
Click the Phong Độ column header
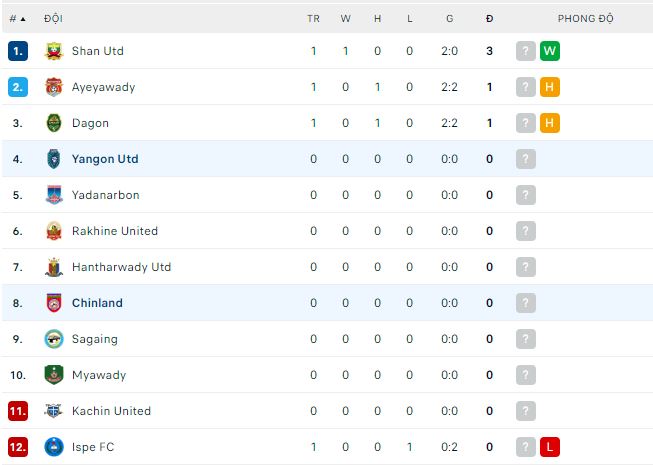(x=586, y=18)
